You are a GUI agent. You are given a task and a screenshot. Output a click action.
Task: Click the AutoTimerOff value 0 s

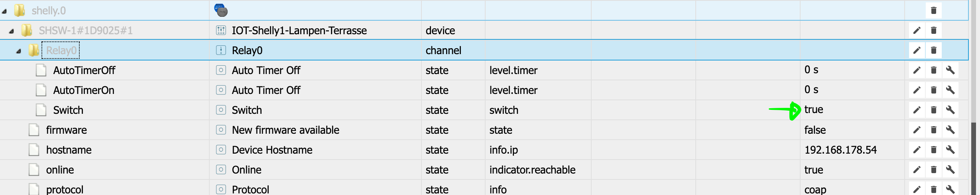pyautogui.click(x=811, y=70)
